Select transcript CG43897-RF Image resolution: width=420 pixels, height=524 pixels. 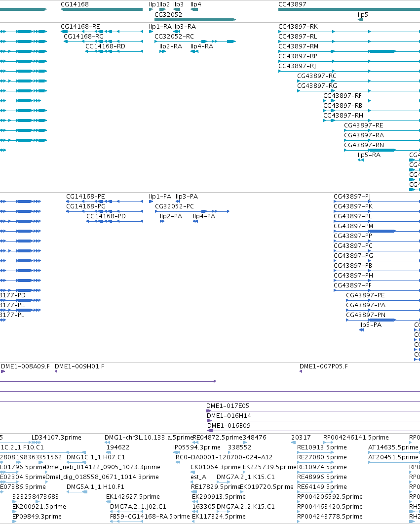coord(343,96)
